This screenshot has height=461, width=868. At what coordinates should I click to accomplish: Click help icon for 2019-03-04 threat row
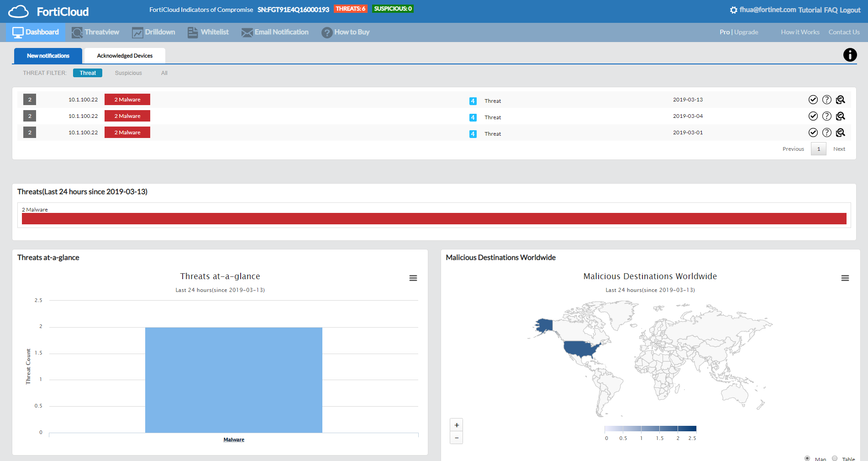pos(827,116)
